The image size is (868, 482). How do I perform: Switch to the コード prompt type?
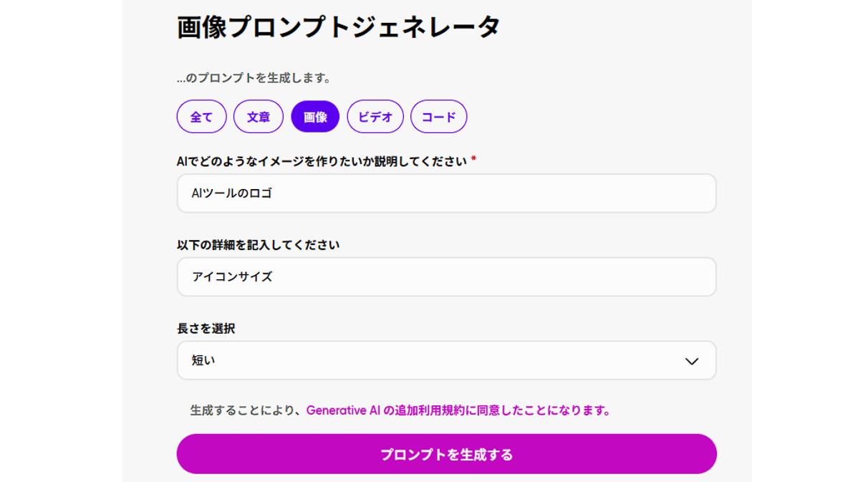438,117
